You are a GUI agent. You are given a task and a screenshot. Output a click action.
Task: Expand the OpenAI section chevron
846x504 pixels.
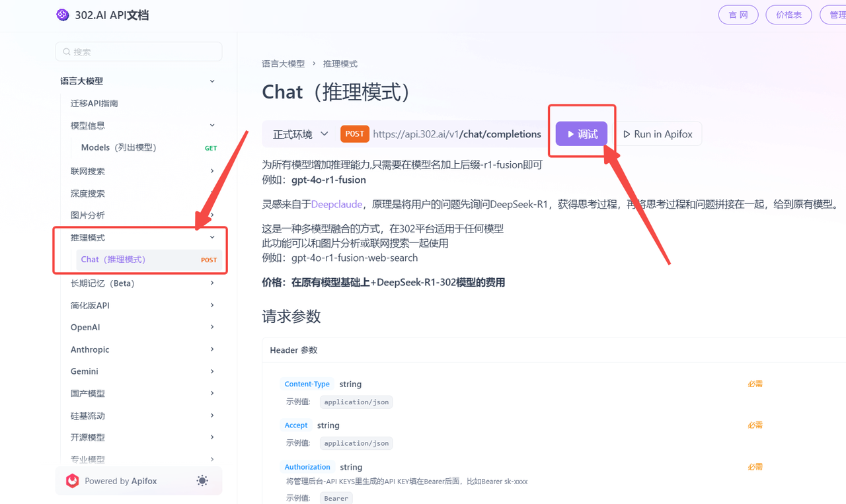point(212,327)
